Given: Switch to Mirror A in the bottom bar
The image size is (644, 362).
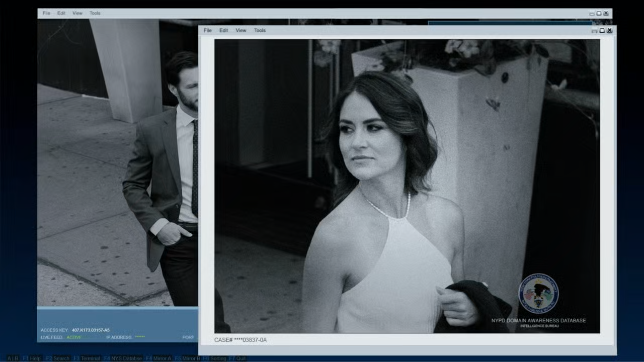Looking at the screenshot, I should tap(158, 358).
